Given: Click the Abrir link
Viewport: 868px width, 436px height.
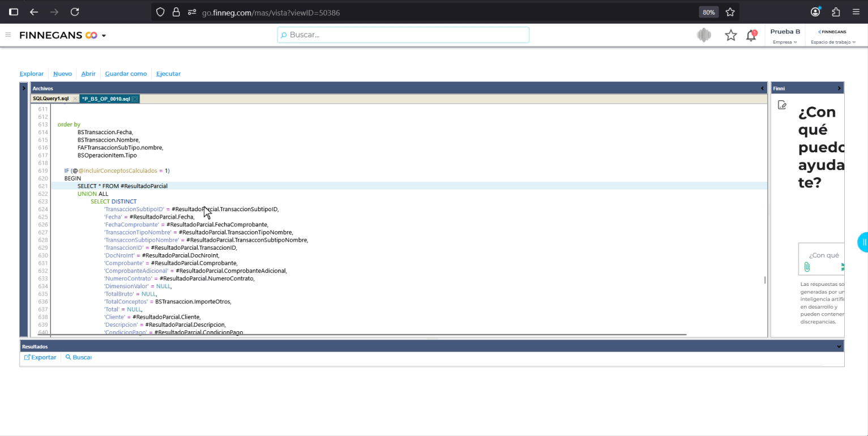Looking at the screenshot, I should pos(88,74).
